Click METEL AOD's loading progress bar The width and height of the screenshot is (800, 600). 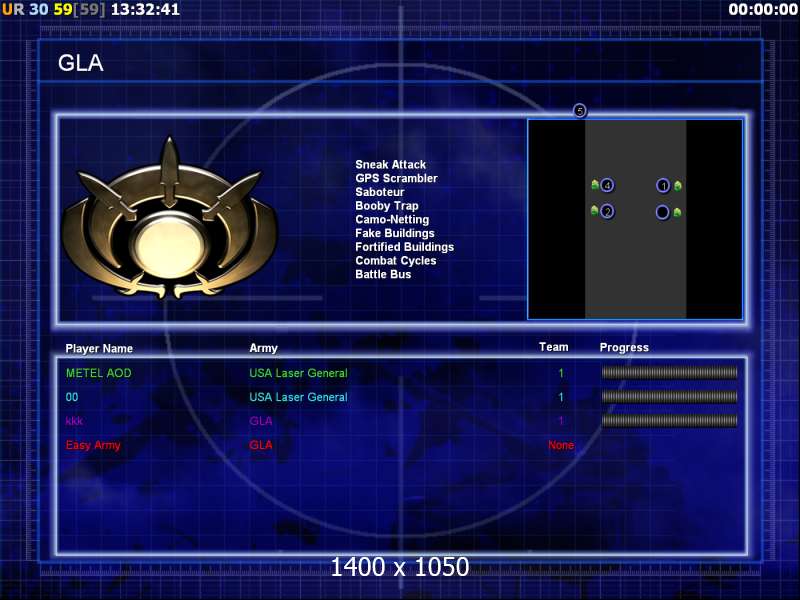tap(669, 372)
